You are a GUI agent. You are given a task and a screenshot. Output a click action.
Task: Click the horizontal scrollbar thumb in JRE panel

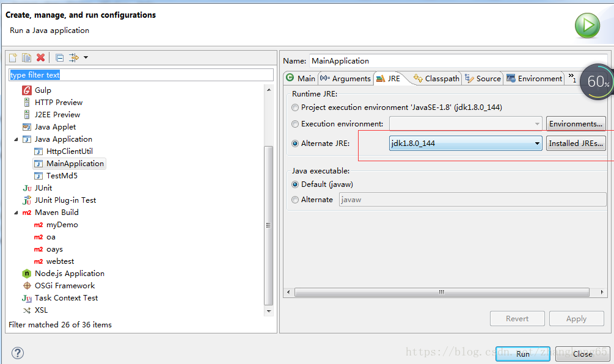coord(442,292)
